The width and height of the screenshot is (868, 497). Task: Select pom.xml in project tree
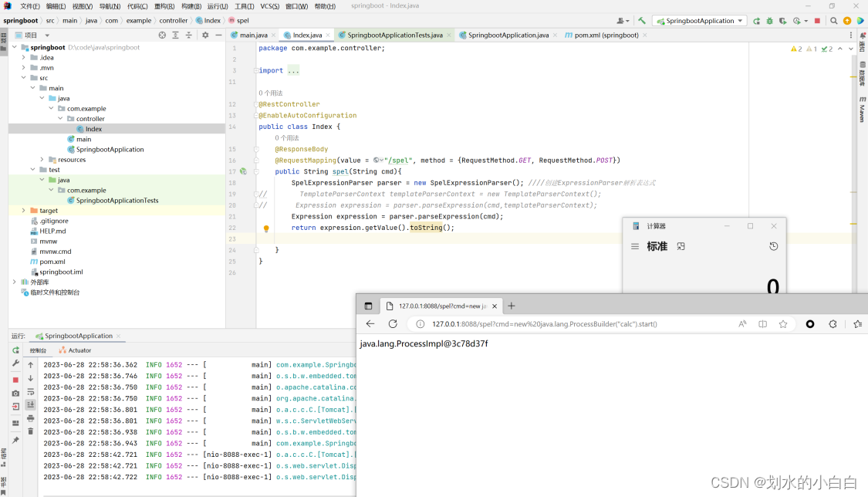click(52, 262)
